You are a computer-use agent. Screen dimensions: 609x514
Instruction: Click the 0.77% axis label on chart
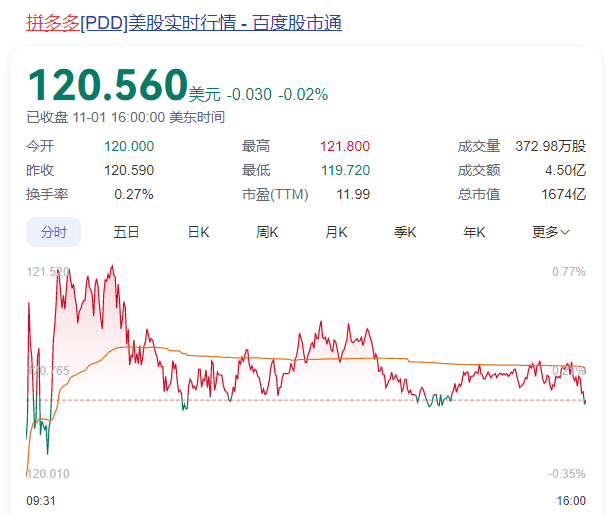click(568, 271)
